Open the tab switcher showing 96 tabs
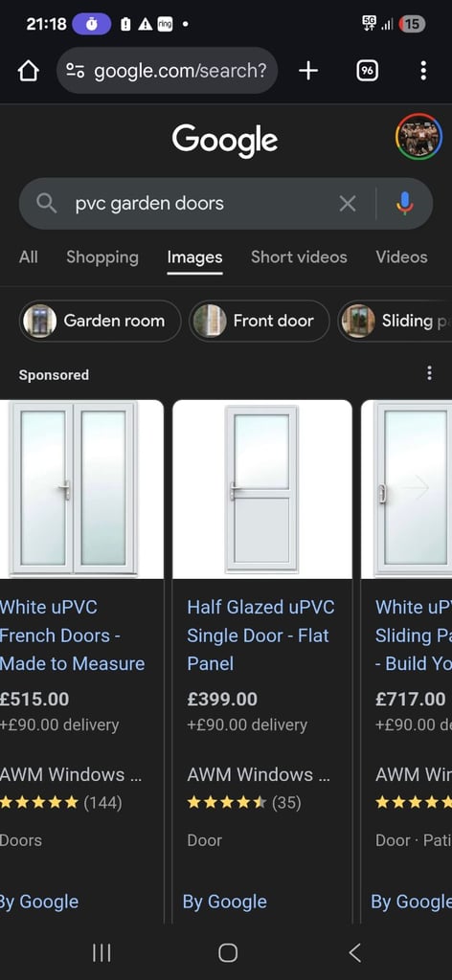452x980 pixels. point(367,71)
